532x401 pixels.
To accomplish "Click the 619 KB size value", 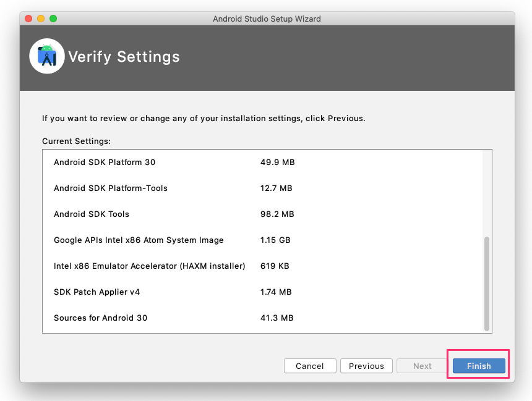I will point(275,266).
